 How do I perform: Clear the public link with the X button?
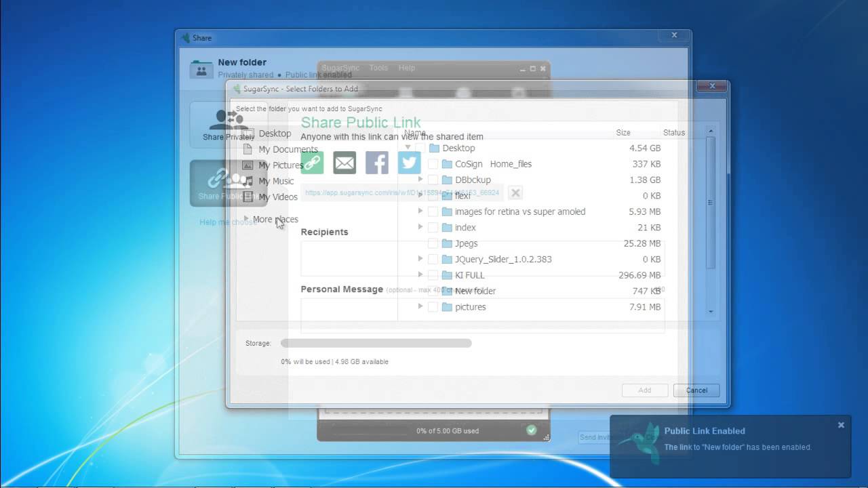[x=515, y=193]
